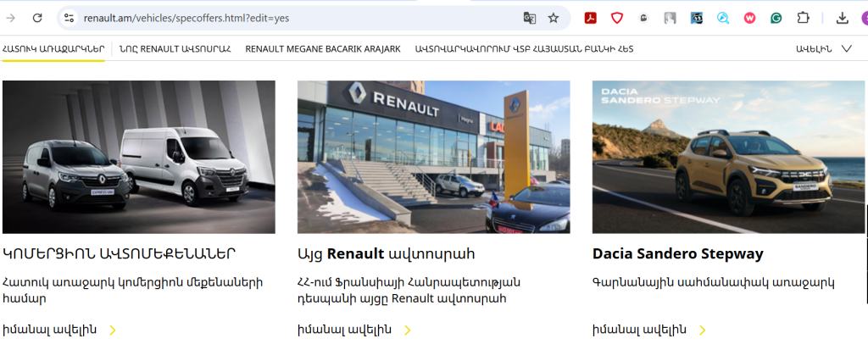Reload the page with refresh icon
The width and height of the screenshot is (868, 350).
pyautogui.click(x=37, y=19)
